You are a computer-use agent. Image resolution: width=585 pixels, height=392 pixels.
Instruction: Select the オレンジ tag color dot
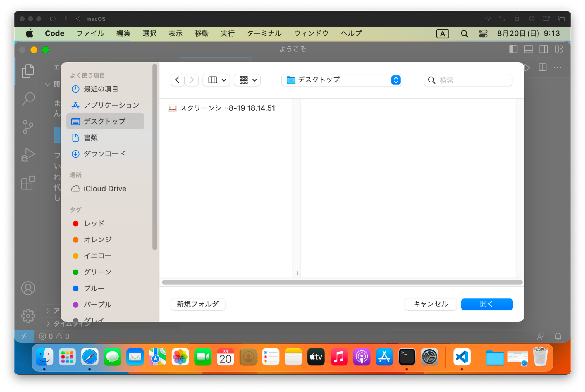coord(75,240)
